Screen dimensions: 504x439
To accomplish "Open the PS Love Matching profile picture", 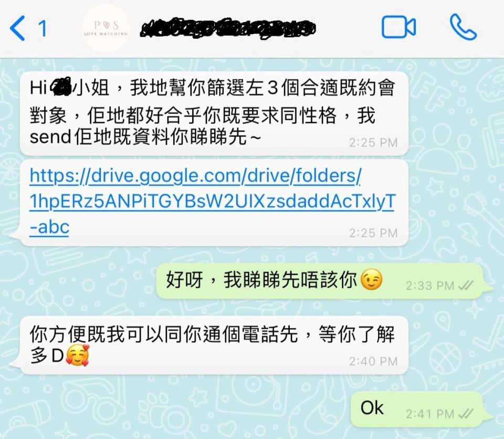I will [106, 28].
